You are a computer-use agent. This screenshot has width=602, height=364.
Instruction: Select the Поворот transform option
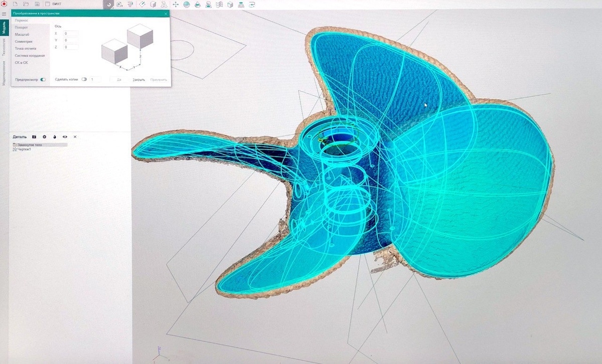coord(22,27)
